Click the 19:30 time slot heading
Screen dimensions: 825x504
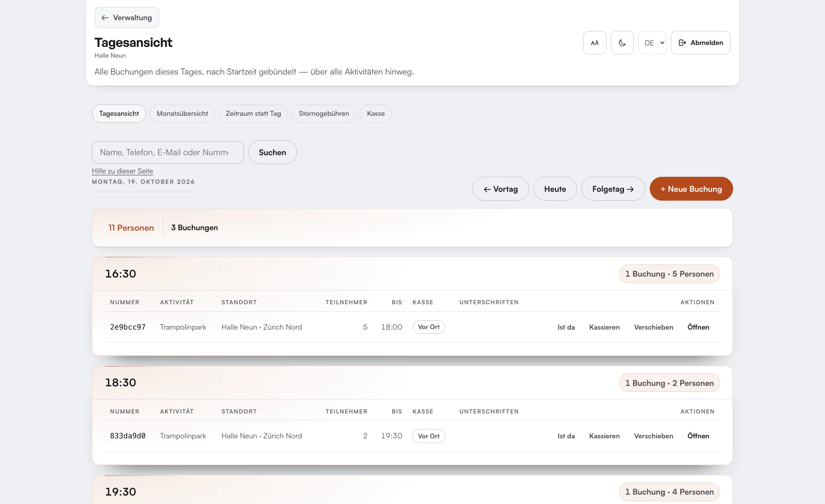pos(120,492)
